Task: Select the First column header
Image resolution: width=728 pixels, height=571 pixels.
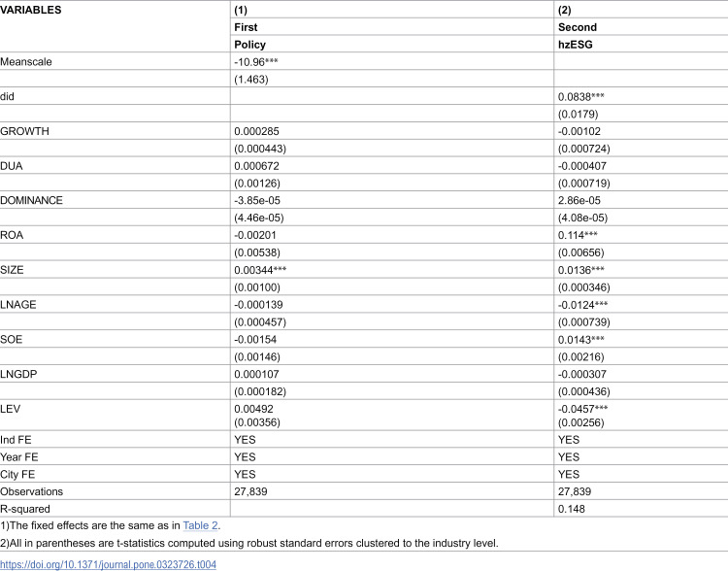Action: [246, 27]
